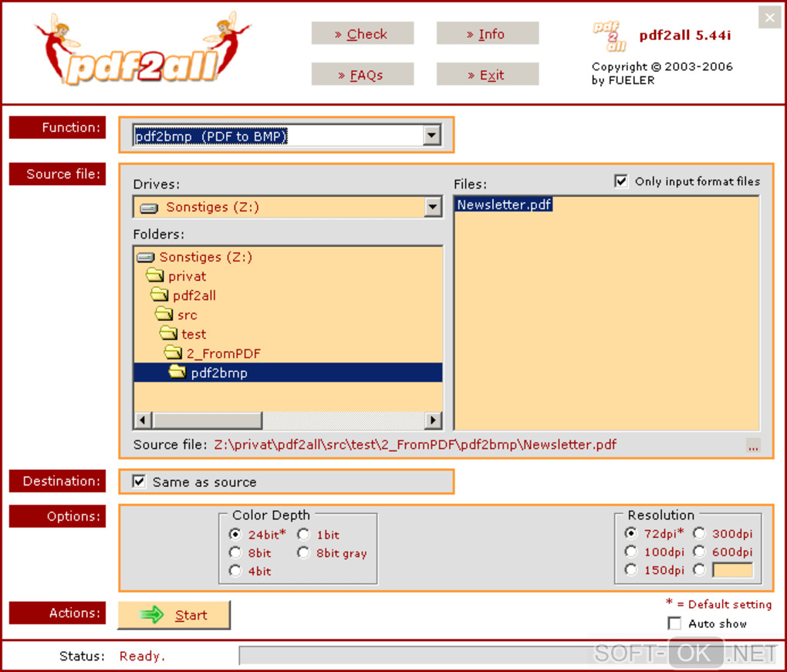Toggle the Only input format files checkbox

tap(621, 181)
